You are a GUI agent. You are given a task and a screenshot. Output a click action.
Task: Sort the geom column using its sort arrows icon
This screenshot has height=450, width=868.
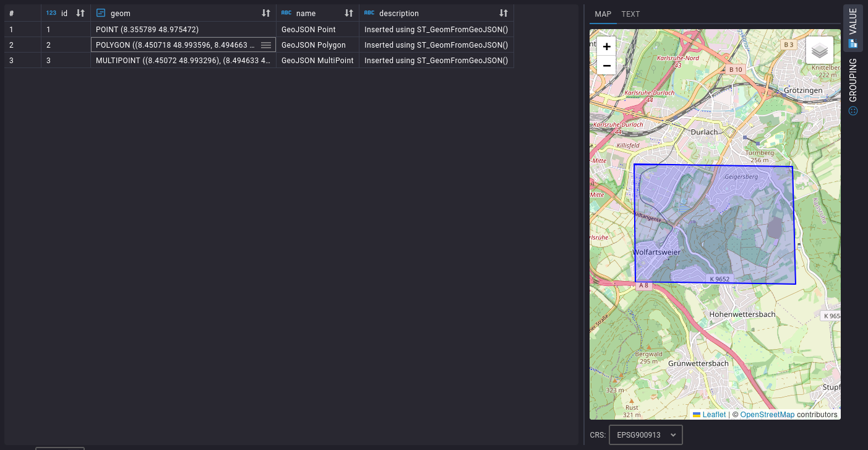[x=266, y=13]
